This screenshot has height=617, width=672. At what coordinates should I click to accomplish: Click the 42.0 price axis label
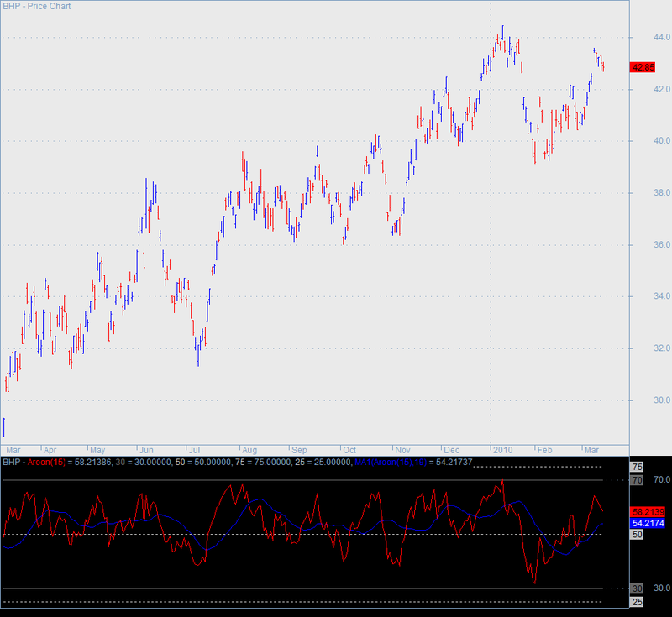click(662, 90)
